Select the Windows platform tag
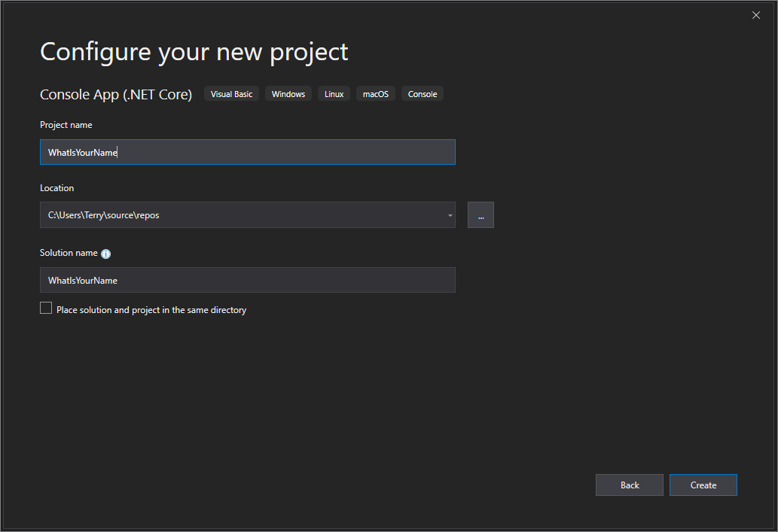This screenshot has height=532, width=778. point(288,94)
